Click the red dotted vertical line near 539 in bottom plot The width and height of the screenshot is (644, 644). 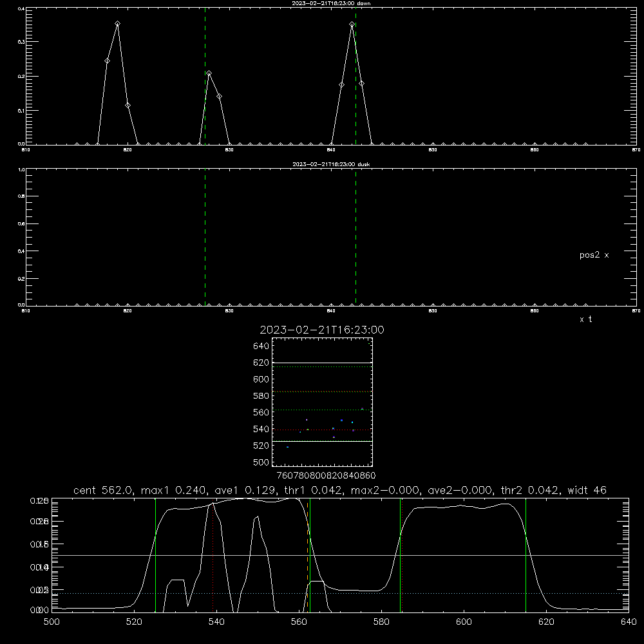tap(213, 556)
